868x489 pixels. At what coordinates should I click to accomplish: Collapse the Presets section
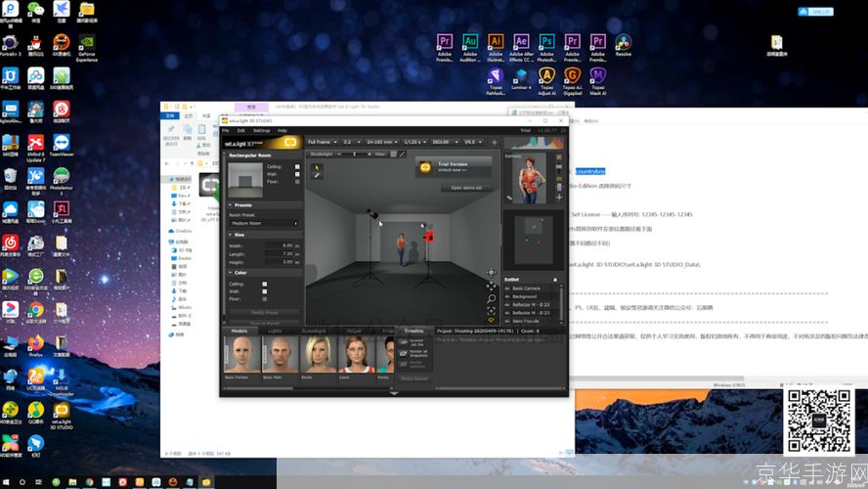231,205
